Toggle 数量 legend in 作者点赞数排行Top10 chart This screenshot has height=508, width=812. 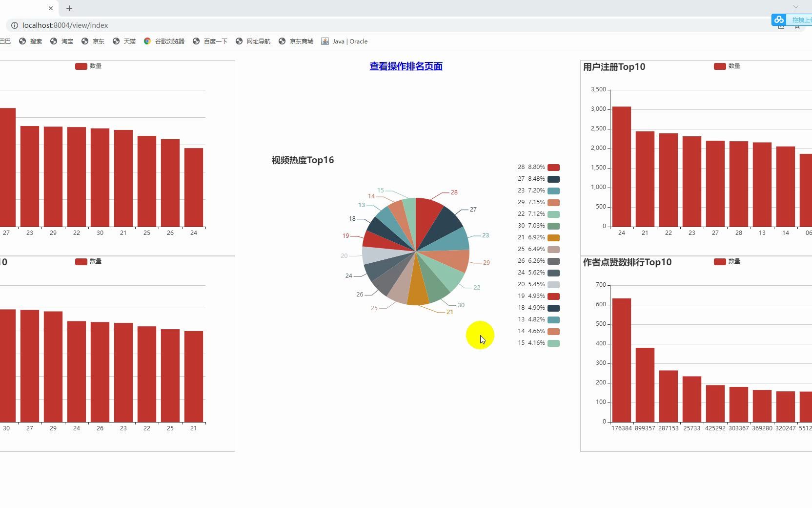tap(727, 261)
